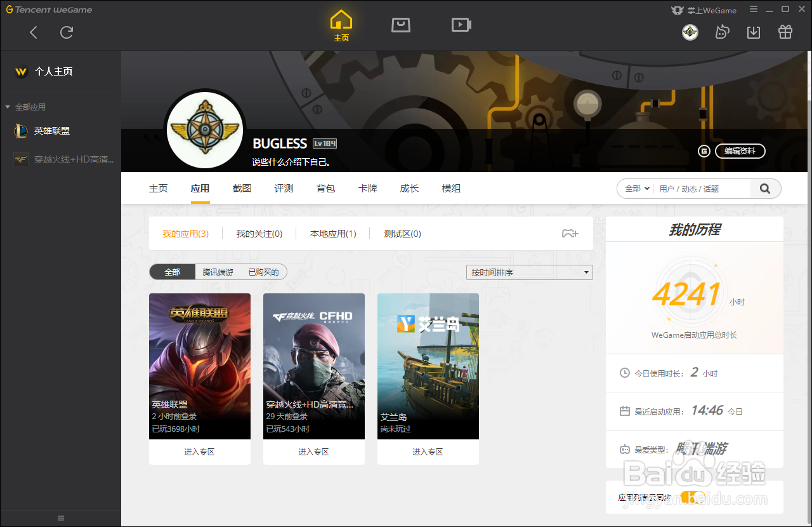Screen dimensions: 812x527
Task: Open the gift box icon
Action: click(x=785, y=32)
